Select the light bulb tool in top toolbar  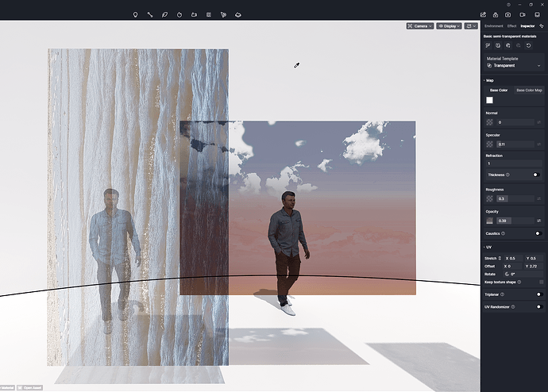(135, 14)
